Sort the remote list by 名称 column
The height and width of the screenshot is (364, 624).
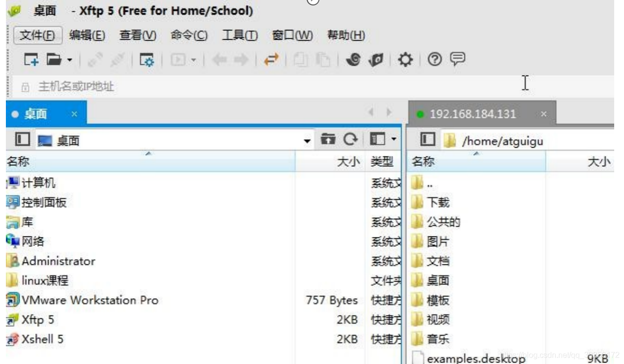pos(476,161)
